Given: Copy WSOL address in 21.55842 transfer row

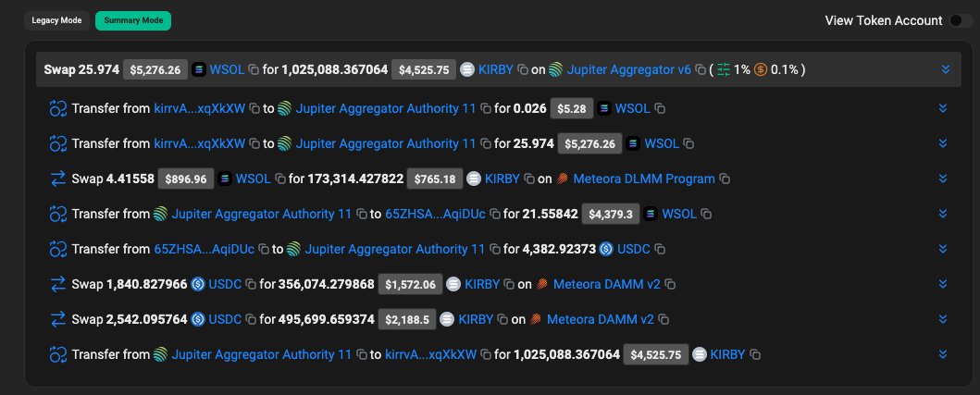Looking at the screenshot, I should [x=706, y=215].
